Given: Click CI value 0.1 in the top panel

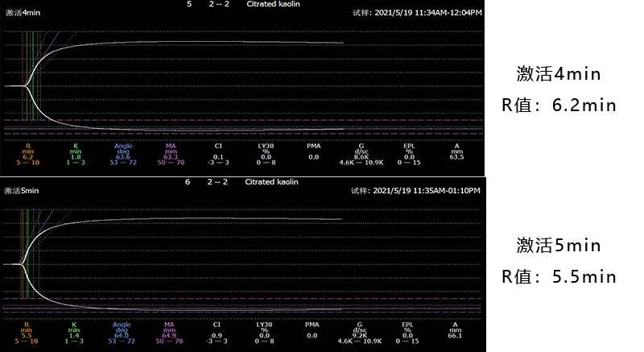Looking at the screenshot, I should 218,157.
